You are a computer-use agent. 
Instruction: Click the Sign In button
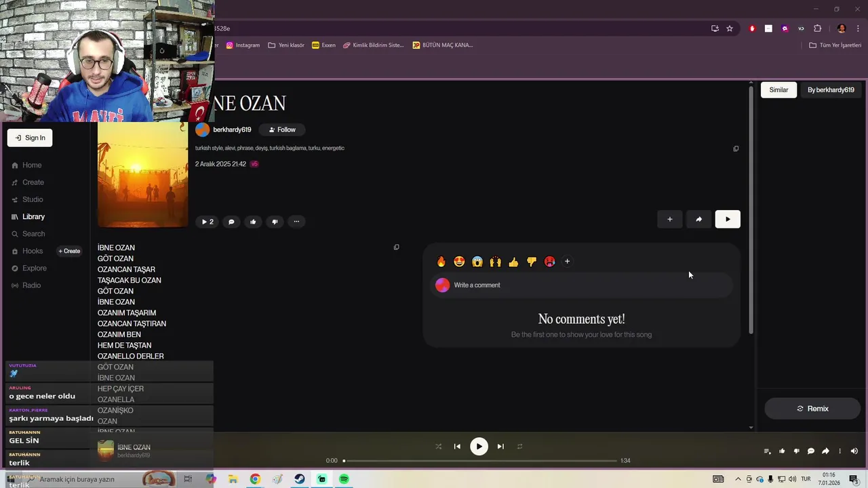30,138
